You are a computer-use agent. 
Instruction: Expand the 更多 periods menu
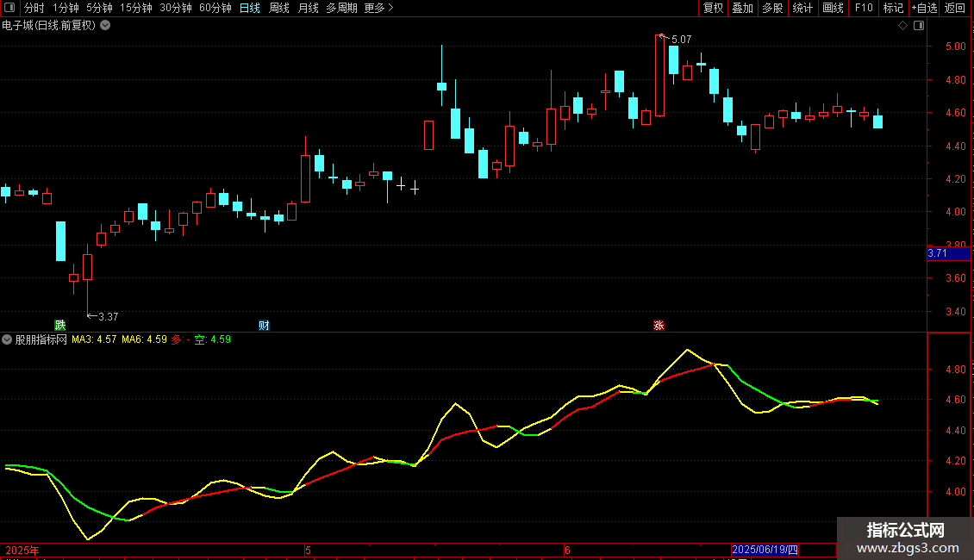378,8
